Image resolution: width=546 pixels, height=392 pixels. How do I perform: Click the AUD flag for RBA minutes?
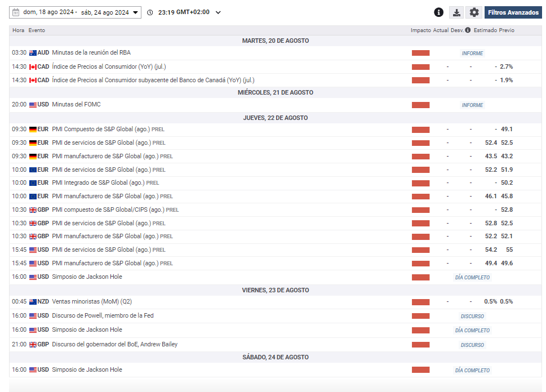(33, 53)
